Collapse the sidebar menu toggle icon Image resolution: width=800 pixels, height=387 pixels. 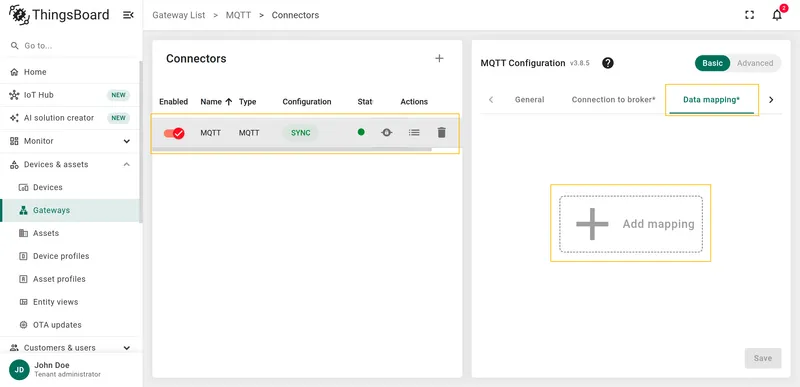pyautogui.click(x=128, y=15)
